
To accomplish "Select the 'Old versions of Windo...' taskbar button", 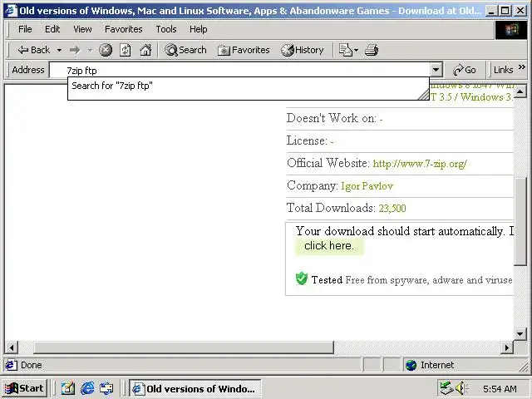I will [x=195, y=388].
